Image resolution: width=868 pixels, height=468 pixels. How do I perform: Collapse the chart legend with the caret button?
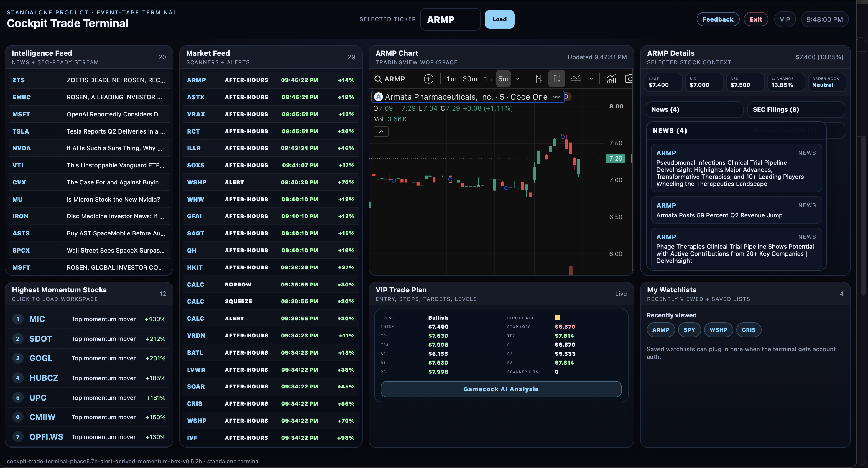381,132
